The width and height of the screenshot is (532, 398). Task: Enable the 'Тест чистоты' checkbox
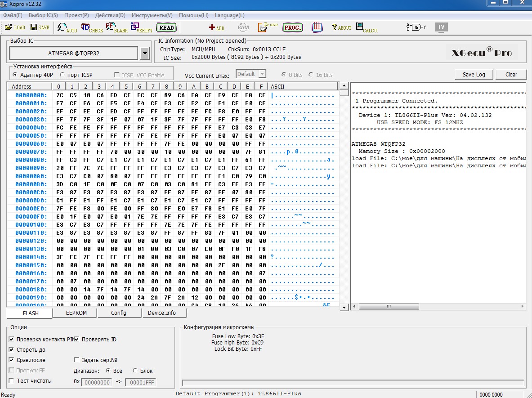(11, 381)
